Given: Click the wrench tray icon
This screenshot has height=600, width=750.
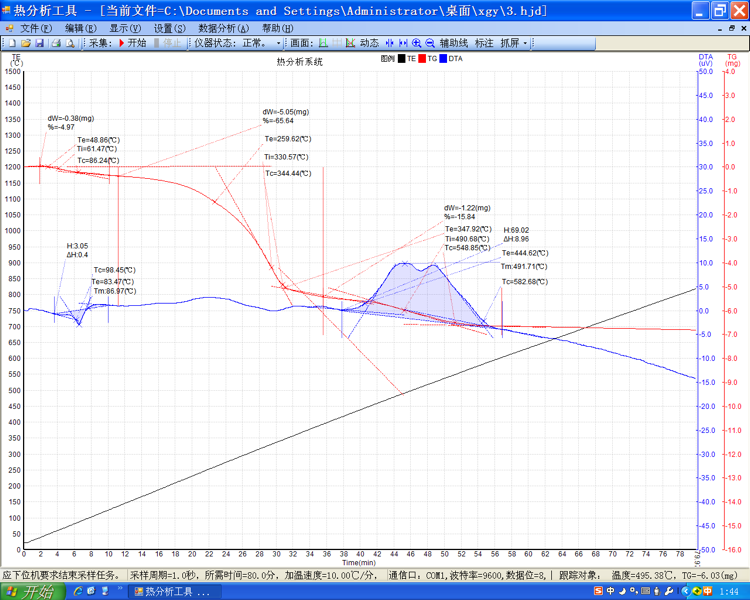Looking at the screenshot, I should click(x=669, y=591).
